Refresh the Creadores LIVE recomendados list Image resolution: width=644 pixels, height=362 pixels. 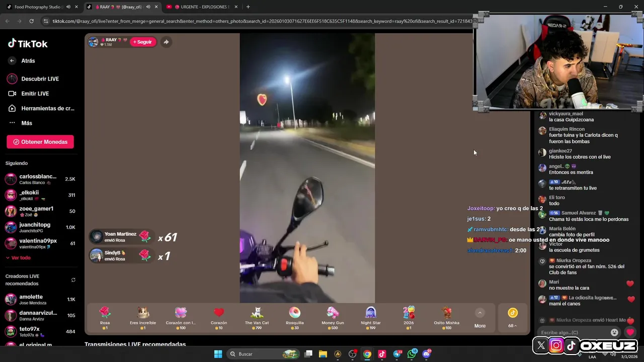(x=73, y=280)
